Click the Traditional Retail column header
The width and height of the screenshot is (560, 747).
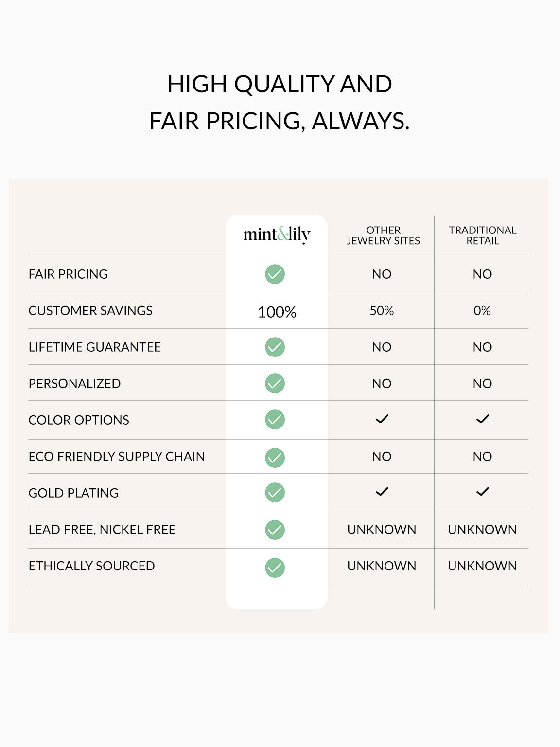tap(483, 235)
